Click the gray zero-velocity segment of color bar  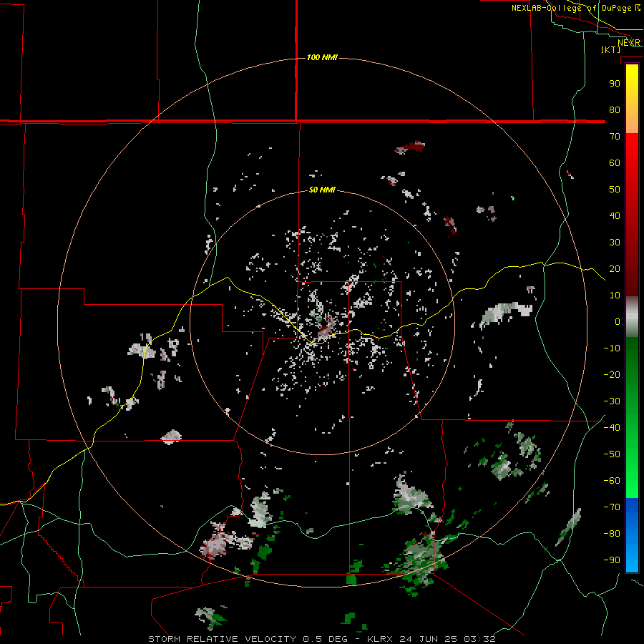coord(632,317)
